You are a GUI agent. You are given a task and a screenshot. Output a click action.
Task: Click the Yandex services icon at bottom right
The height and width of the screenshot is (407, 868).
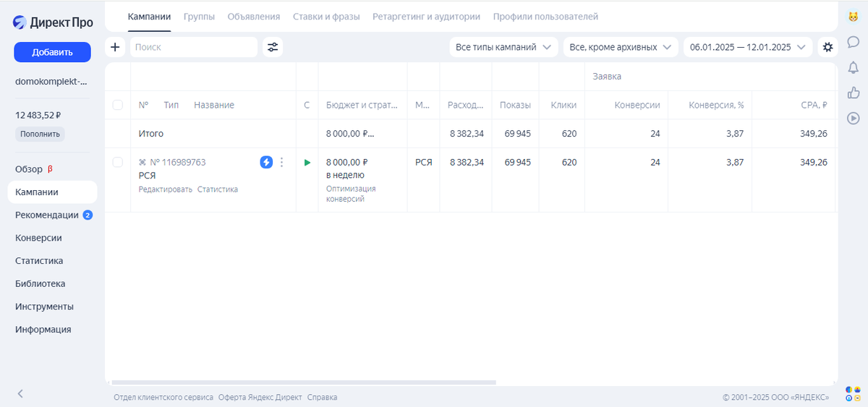pos(853,393)
